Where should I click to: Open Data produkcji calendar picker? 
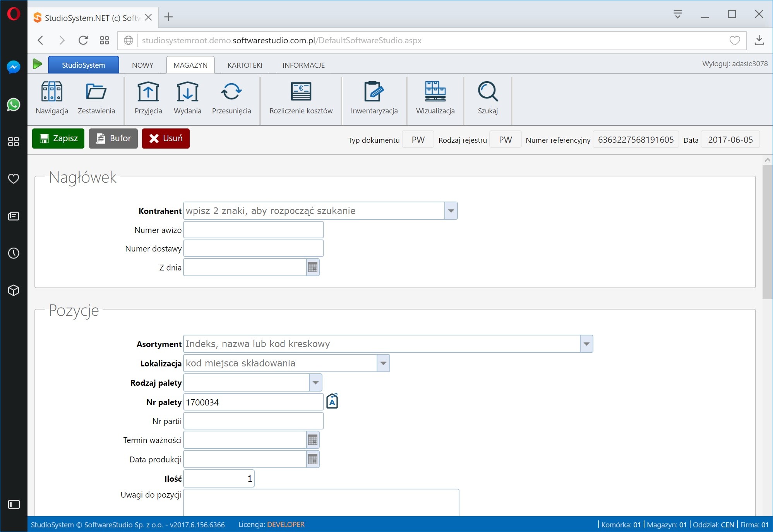click(313, 459)
